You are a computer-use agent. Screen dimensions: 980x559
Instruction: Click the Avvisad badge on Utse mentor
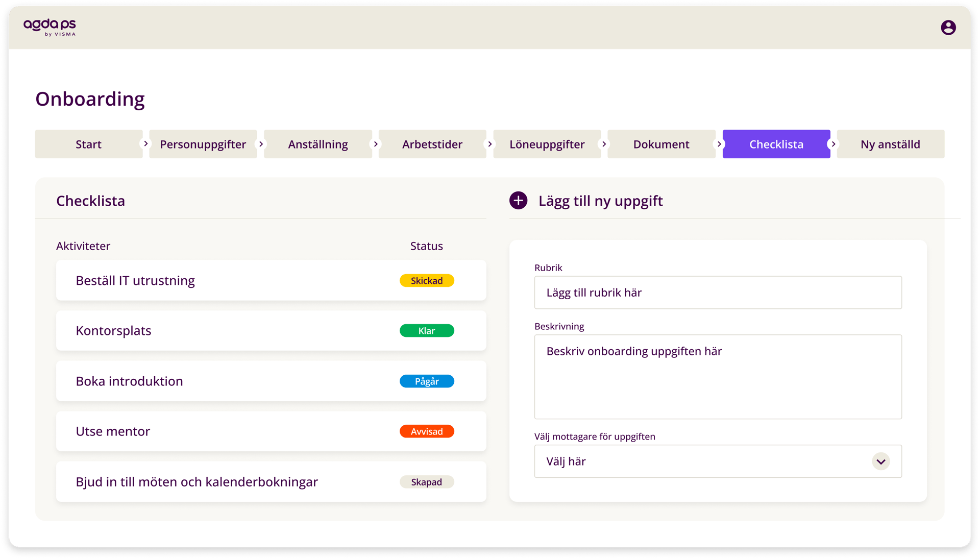427,431
